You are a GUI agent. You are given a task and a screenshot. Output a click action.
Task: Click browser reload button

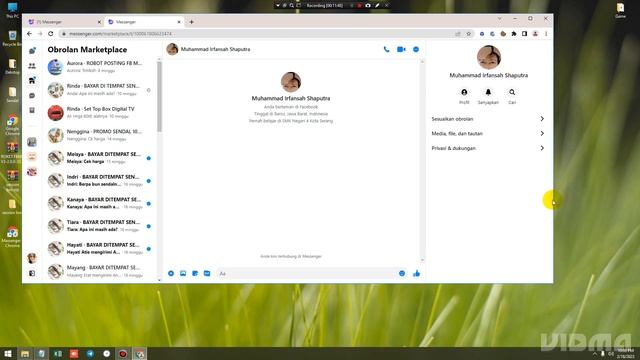(x=51, y=34)
